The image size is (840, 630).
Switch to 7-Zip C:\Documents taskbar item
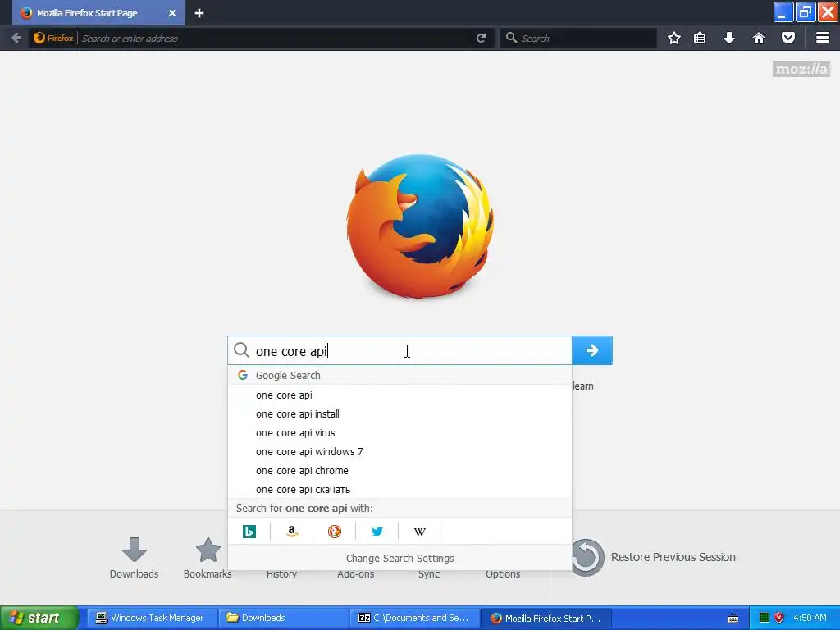[x=414, y=618]
